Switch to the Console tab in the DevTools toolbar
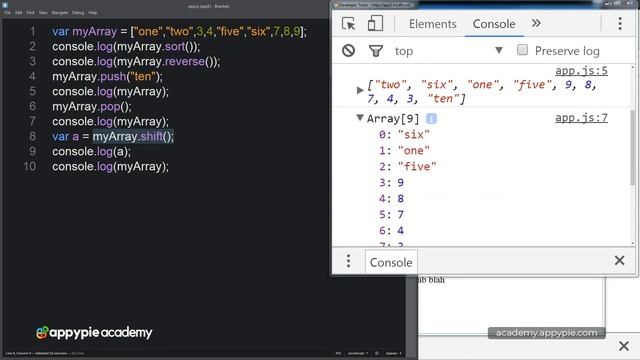The image size is (640, 360). tap(494, 24)
